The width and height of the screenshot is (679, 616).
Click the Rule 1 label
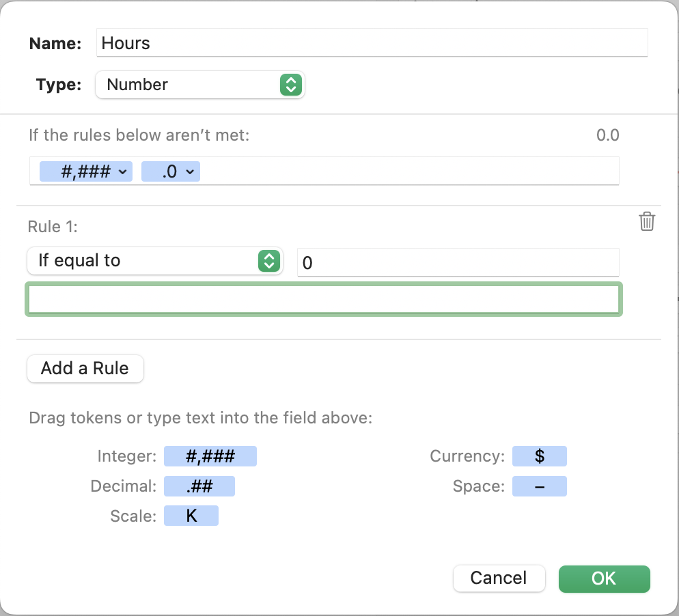[53, 226]
